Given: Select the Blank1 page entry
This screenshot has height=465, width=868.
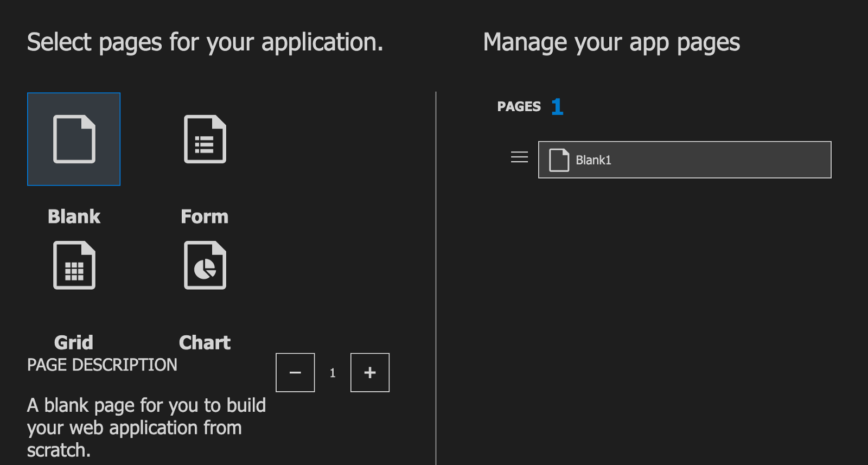Looking at the screenshot, I should point(685,160).
